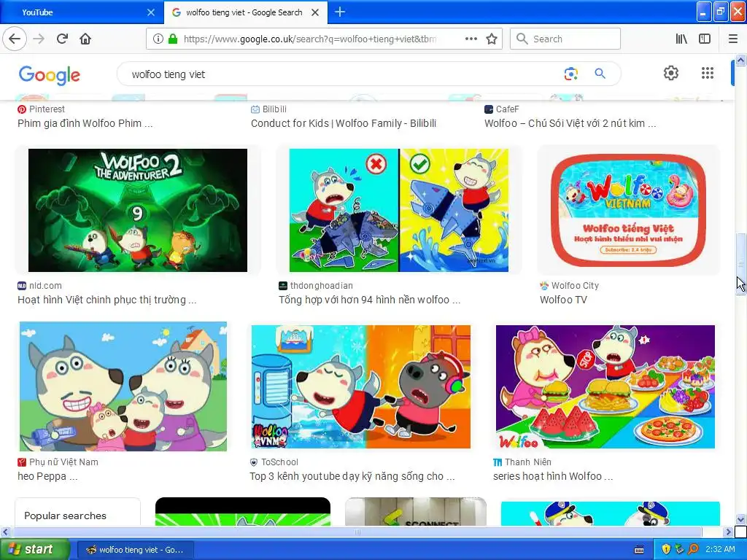This screenshot has height=560, width=747.
Task: Click the vertical scrollbar thumb
Action: coord(740,264)
